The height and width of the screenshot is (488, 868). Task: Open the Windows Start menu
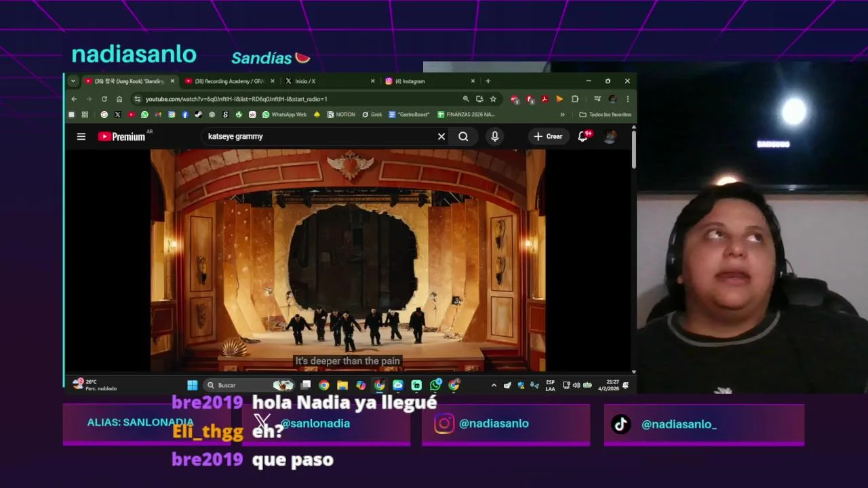tap(192, 385)
